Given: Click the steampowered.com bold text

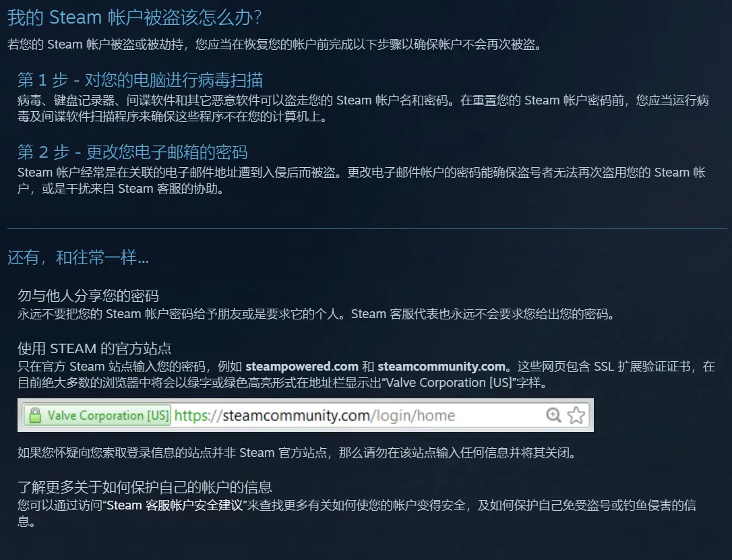Looking at the screenshot, I should click(301, 367).
